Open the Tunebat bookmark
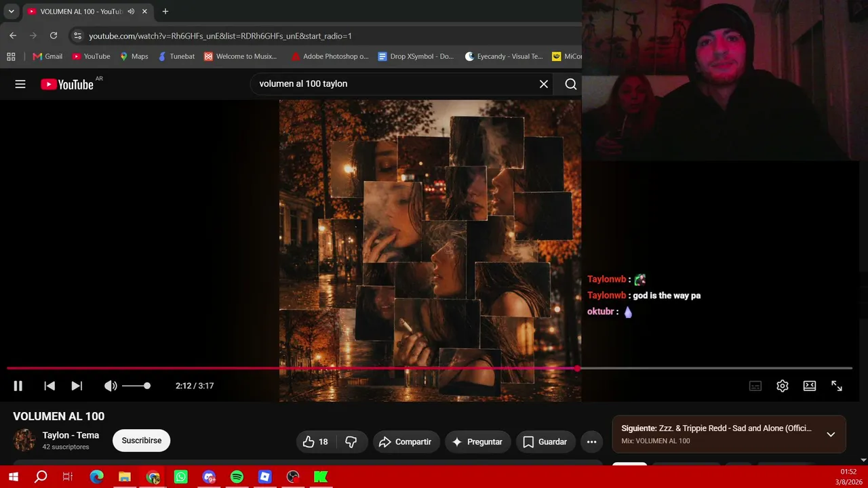This screenshot has height=488, width=868. tap(176, 56)
